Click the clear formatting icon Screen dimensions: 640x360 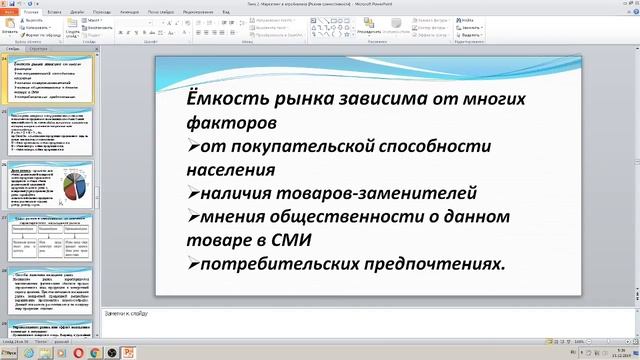click(187, 23)
